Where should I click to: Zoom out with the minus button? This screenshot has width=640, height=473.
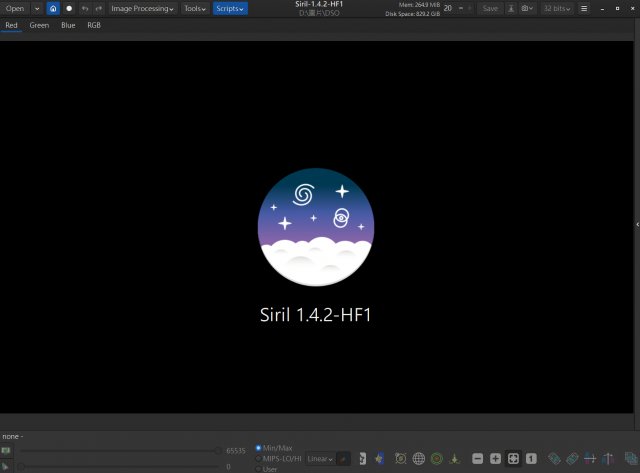(x=478, y=459)
